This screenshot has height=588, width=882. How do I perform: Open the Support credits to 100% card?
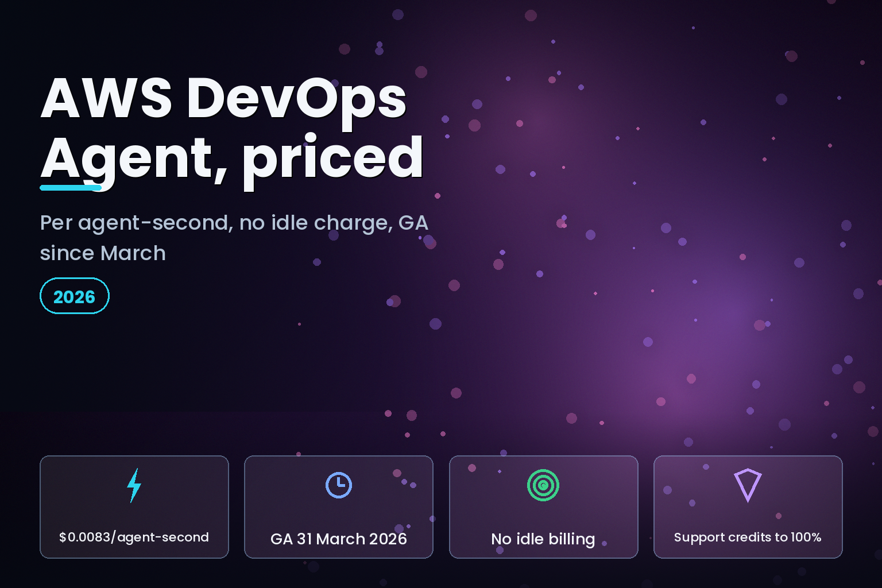click(x=748, y=507)
